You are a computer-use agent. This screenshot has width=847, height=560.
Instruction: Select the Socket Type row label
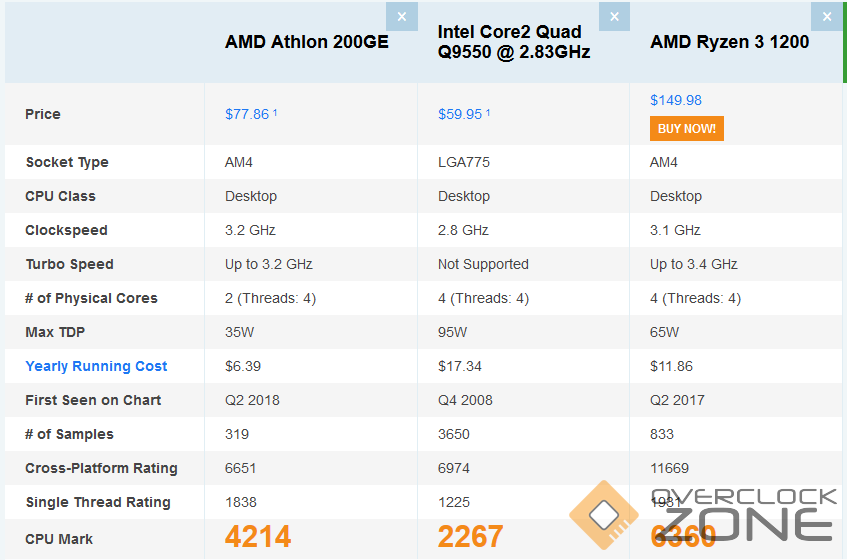[x=67, y=162]
